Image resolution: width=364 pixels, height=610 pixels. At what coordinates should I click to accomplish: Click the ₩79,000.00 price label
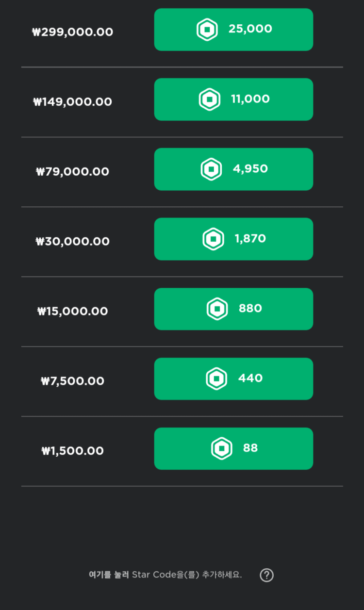tap(73, 172)
